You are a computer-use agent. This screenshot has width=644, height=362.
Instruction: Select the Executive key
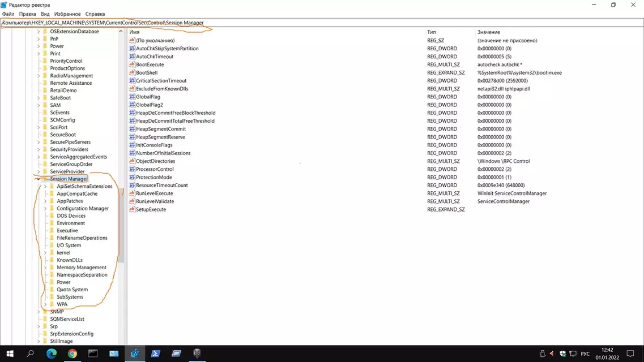67,230
